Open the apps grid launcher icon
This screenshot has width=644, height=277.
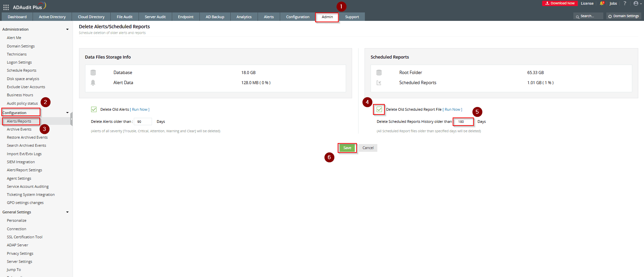[x=6, y=7]
